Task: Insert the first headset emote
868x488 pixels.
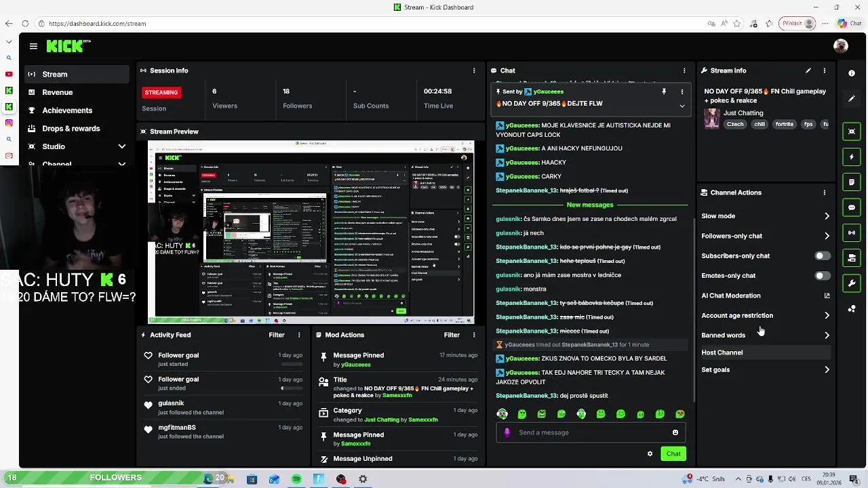Action: tap(502, 414)
